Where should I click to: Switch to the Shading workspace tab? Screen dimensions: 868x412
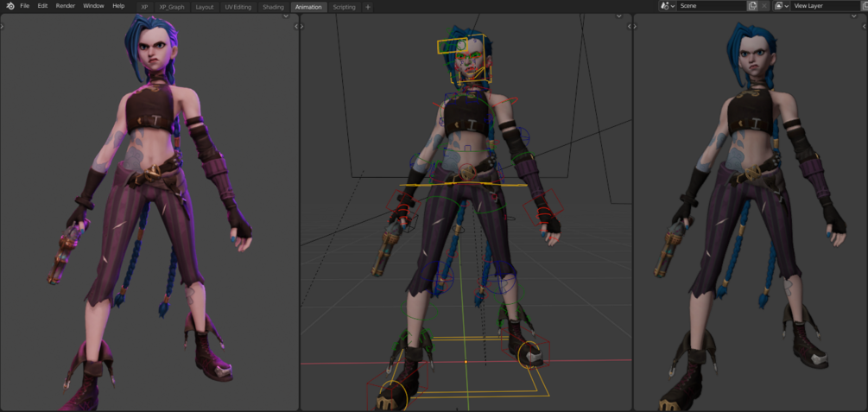click(x=273, y=7)
